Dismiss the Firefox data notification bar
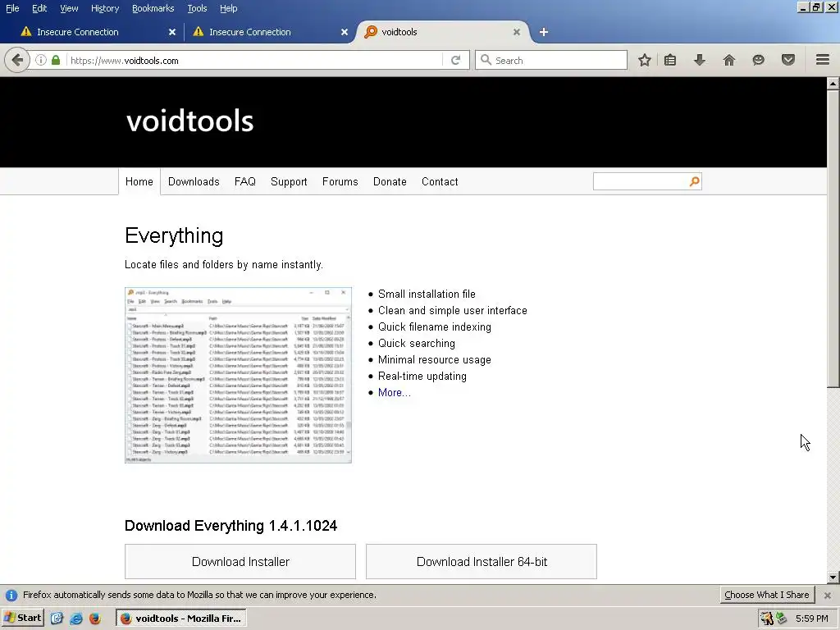The height and width of the screenshot is (630, 840). [828, 596]
